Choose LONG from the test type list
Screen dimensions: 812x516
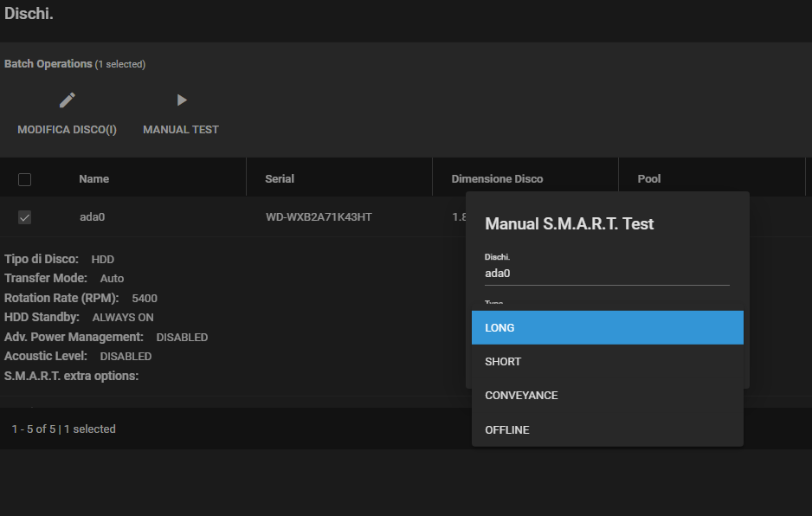point(607,328)
